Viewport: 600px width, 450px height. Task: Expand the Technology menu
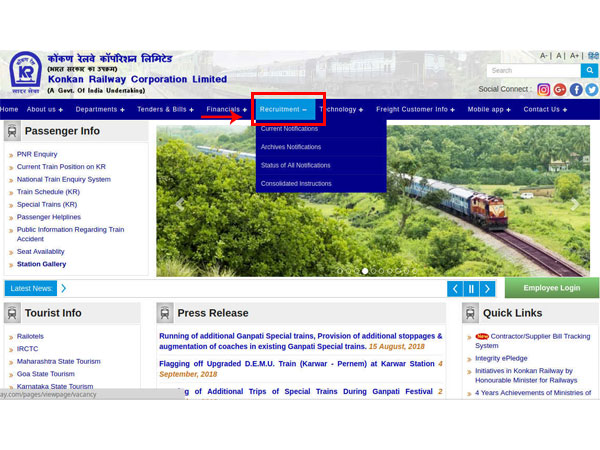[x=341, y=109]
